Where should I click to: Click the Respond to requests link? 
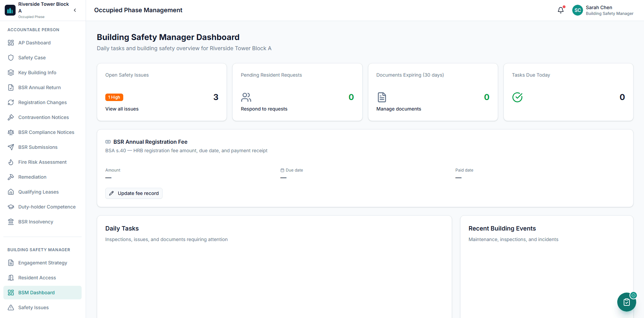pos(264,109)
